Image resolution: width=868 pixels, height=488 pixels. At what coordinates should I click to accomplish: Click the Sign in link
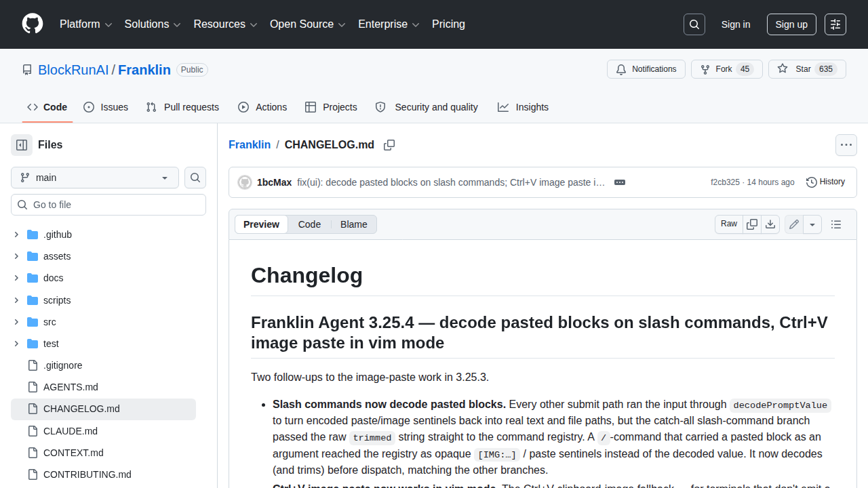point(736,24)
